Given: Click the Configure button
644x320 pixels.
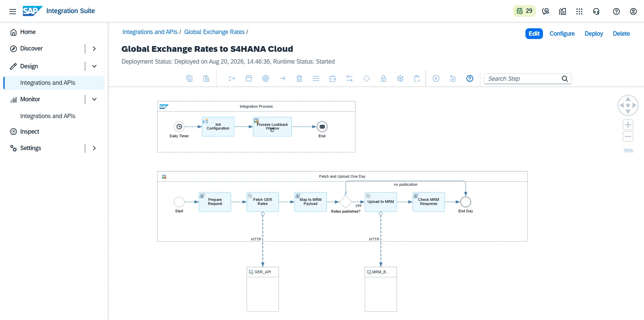Looking at the screenshot, I should 562,34.
